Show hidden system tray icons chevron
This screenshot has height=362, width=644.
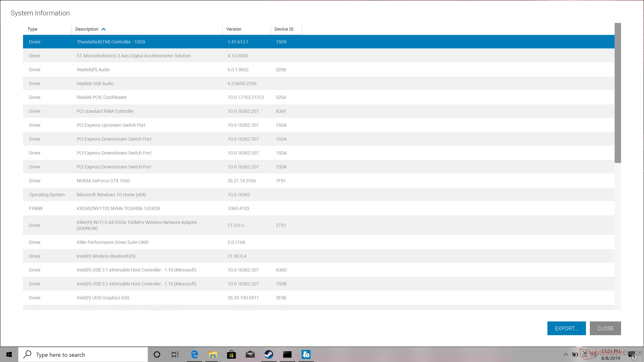coord(566,354)
